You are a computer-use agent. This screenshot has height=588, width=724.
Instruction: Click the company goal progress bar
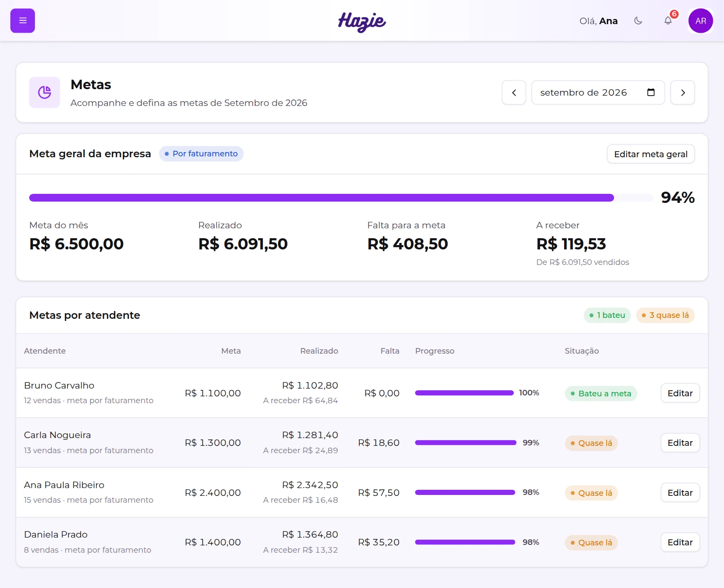coord(341,198)
